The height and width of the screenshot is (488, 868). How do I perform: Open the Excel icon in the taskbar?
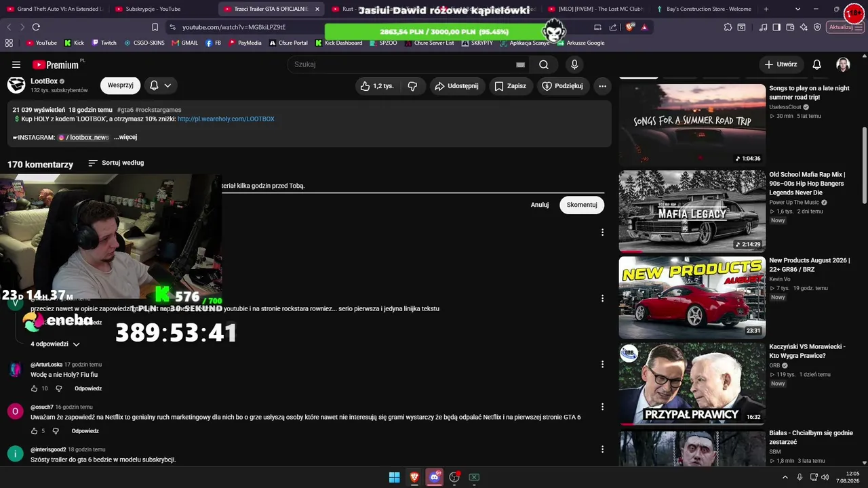pos(474,477)
